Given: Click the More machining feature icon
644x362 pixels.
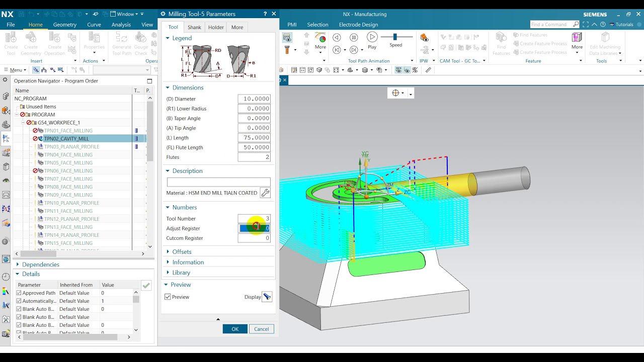Looking at the screenshot, I should click(x=577, y=41).
